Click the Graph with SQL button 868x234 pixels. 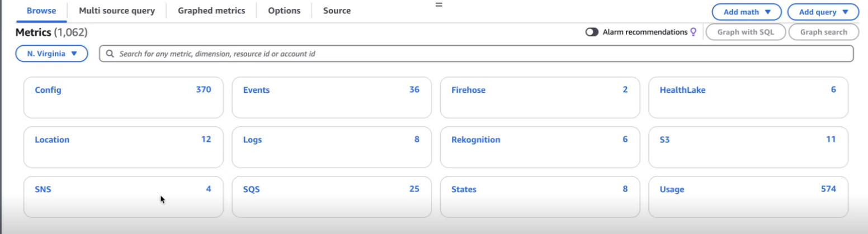[746, 32]
